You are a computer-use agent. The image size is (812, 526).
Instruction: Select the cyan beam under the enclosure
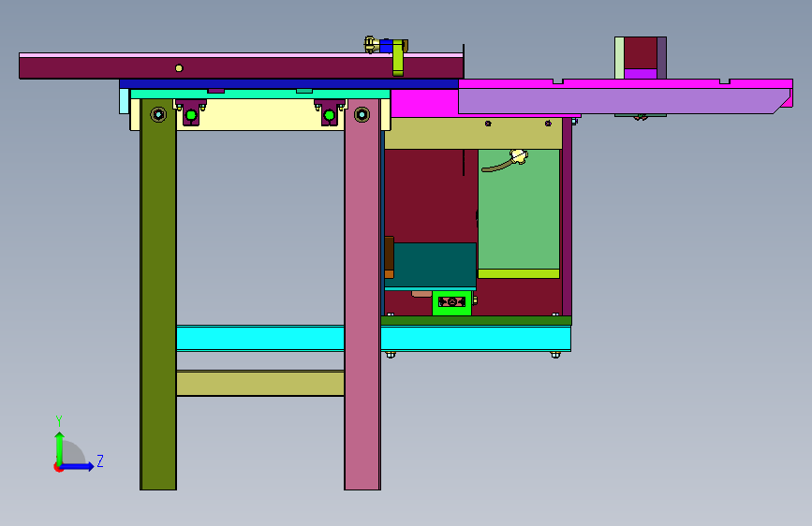476,339
